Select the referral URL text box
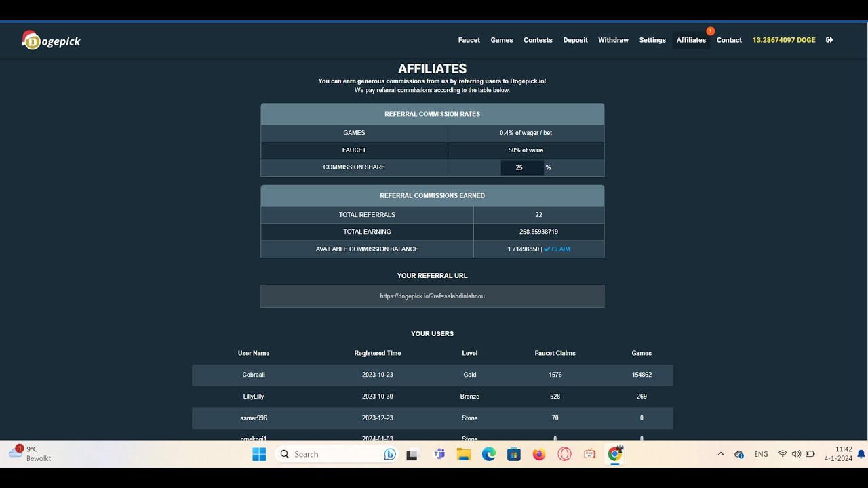 (432, 296)
